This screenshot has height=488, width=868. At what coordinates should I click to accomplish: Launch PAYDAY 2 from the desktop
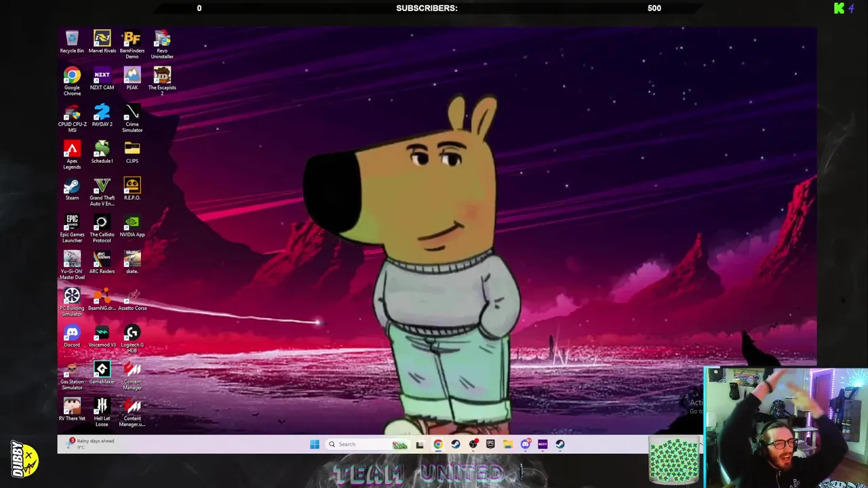102,115
